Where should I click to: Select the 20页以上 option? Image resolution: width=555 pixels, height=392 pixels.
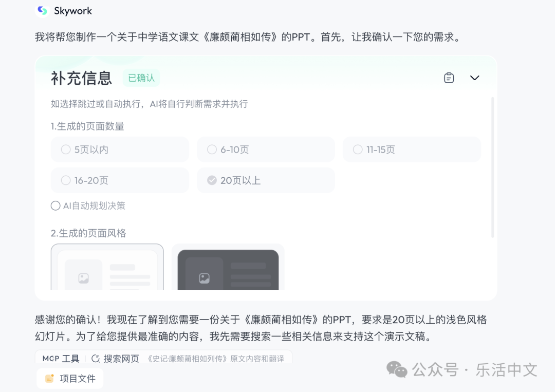266,180
